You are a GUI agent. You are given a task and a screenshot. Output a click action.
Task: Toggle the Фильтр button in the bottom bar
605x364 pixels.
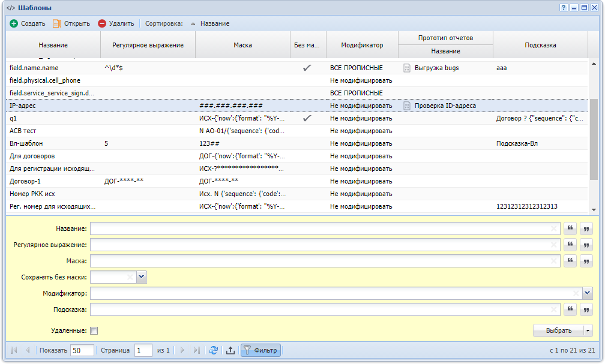pos(261,350)
